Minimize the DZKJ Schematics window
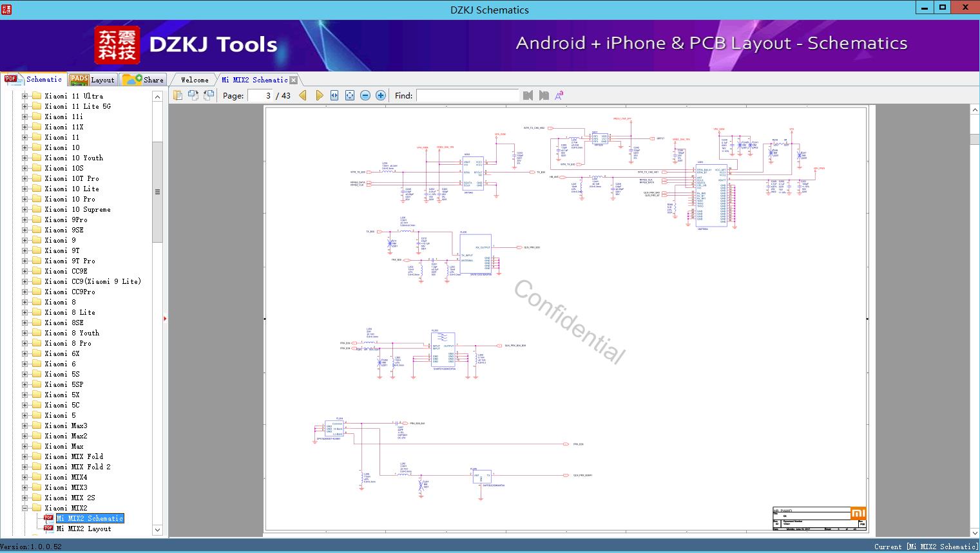 click(925, 7)
